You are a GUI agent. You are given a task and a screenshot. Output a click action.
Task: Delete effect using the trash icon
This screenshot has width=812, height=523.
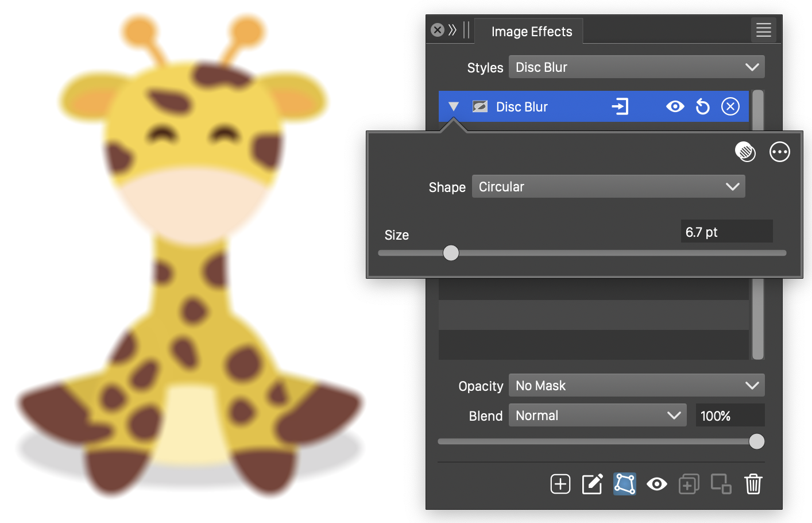click(x=753, y=484)
